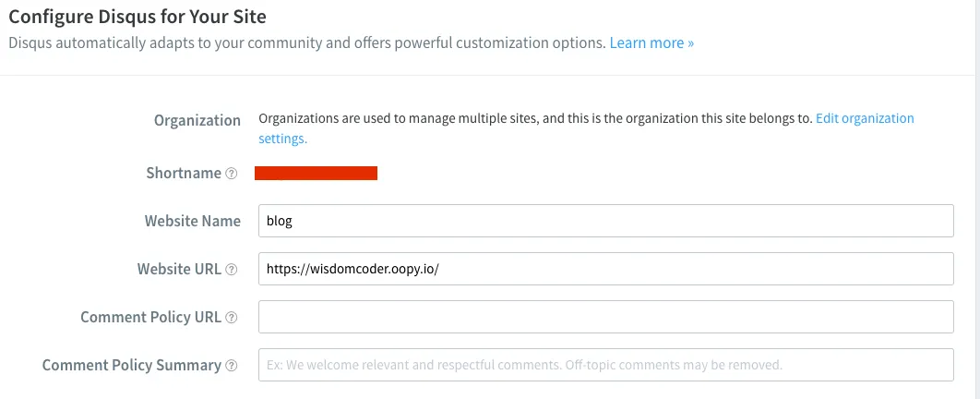Screen dimensions: 980x399
Task: Focus the Website Name field containing blog
Action: (x=605, y=221)
